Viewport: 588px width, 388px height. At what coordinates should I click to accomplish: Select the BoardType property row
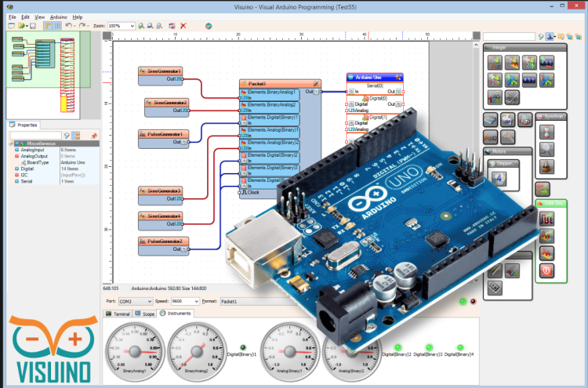coord(38,162)
